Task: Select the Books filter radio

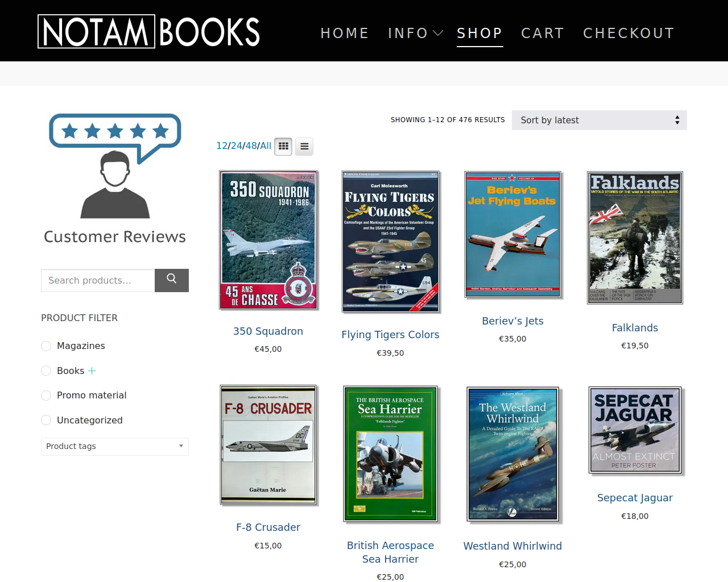Action: pos(46,371)
